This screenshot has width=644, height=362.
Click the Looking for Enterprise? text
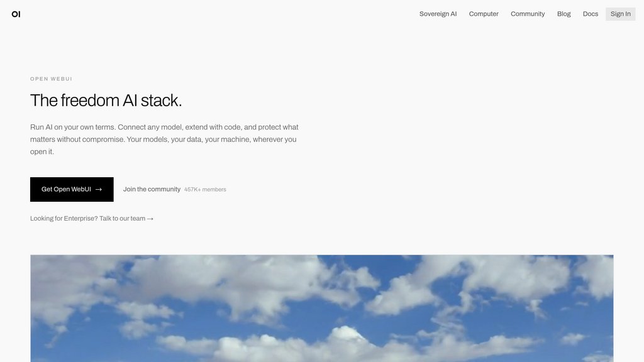[64, 218]
